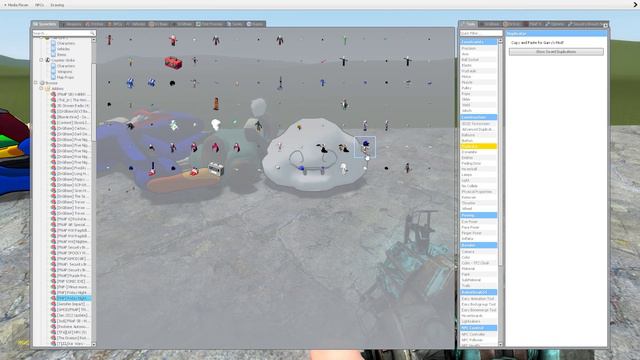Focus the Quick Filter tool field
The width and height of the screenshot is (640, 360).
(x=481, y=33)
